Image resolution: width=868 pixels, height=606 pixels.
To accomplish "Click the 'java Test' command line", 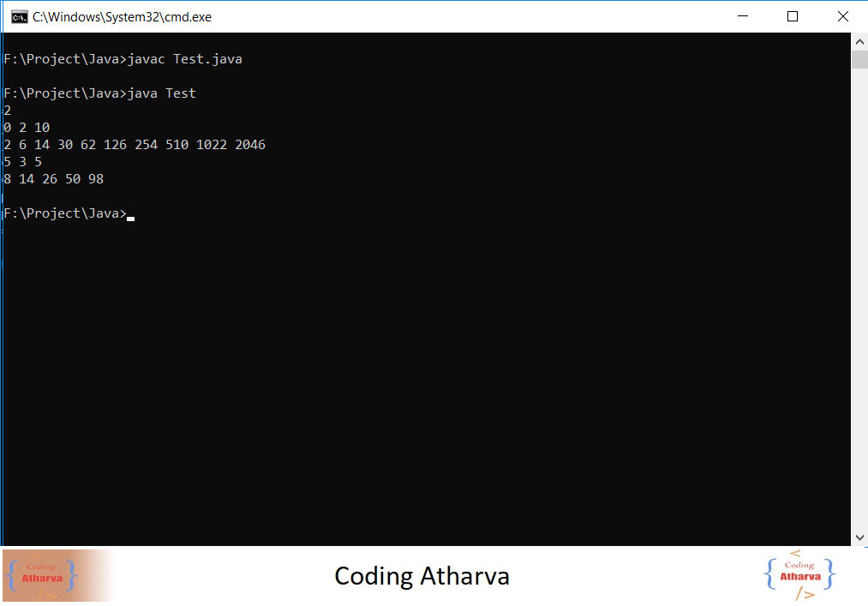I will (x=99, y=93).
